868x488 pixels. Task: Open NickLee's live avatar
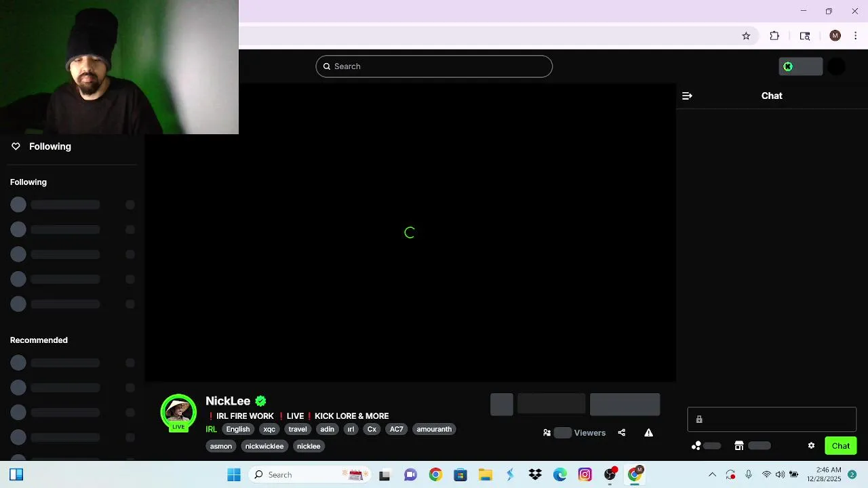pos(178,413)
